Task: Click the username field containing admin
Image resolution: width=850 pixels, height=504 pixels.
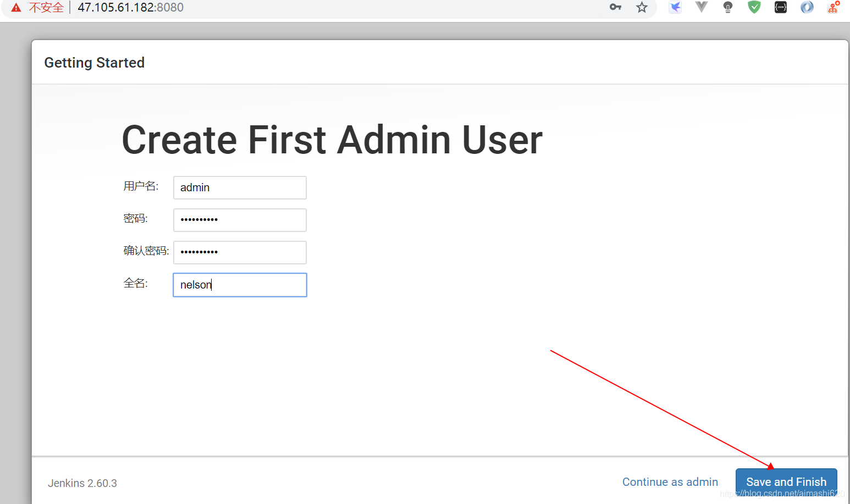Action: pos(240,187)
